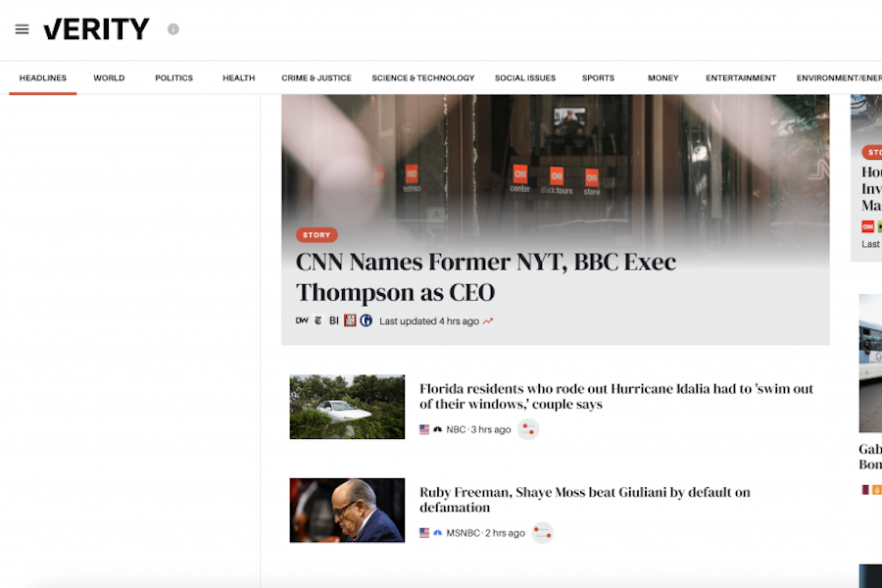This screenshot has height=588, width=882.
Task: Open the hamburger menu
Action: point(22,29)
